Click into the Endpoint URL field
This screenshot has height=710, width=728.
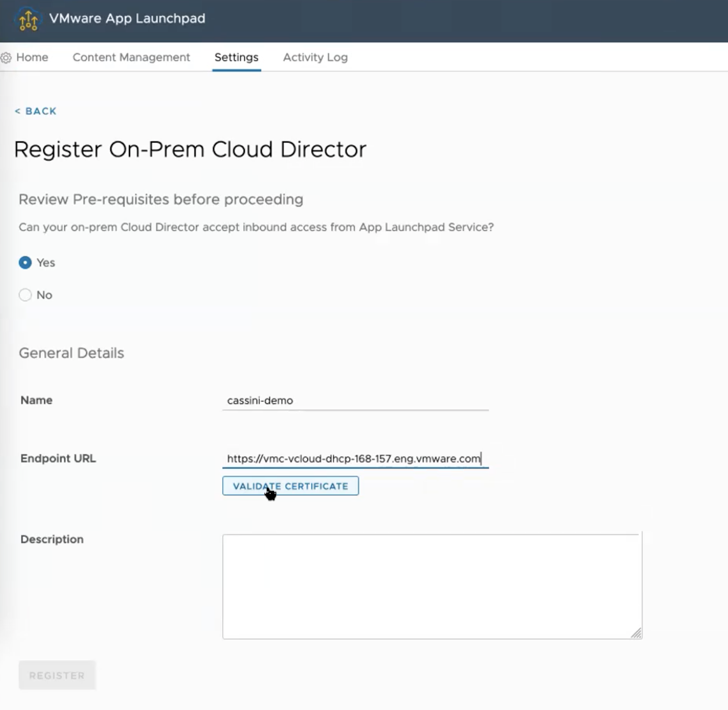355,459
